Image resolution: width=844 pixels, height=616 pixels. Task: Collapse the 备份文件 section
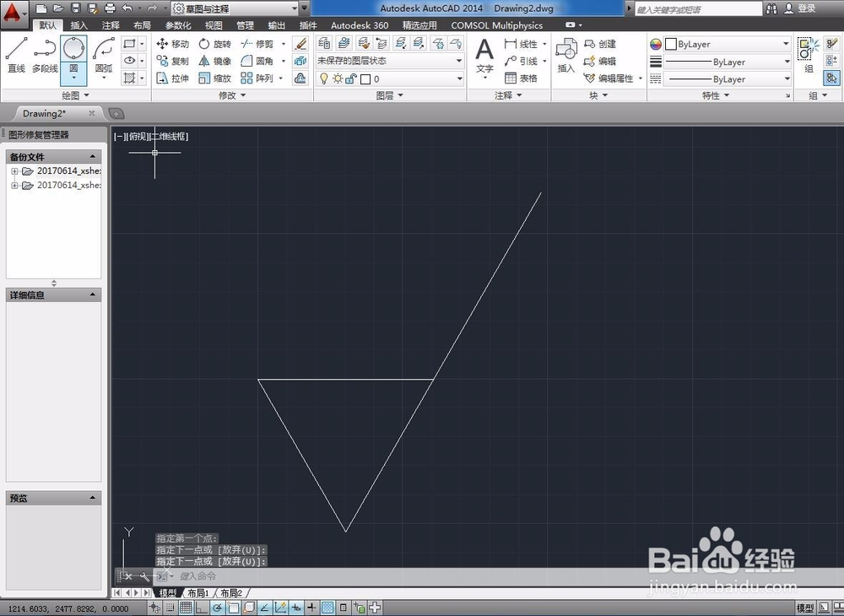pyautogui.click(x=93, y=157)
